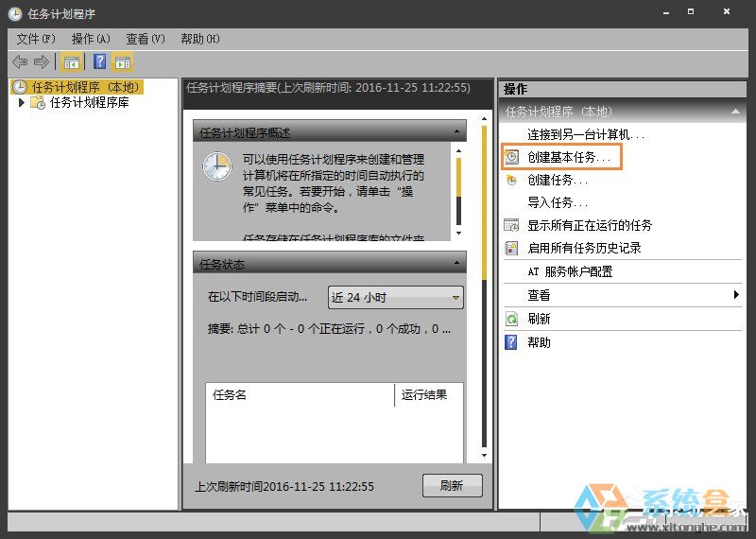This screenshot has width=756, height=539.
Task: Select 任务计划程序 (本地) tree root label
Action: click(86, 87)
